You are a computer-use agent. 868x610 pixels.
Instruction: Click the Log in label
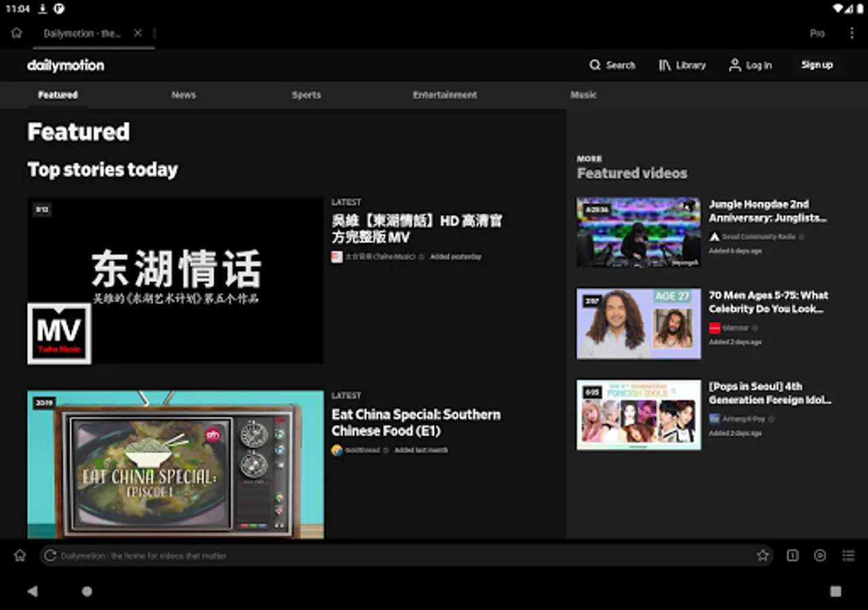(x=759, y=66)
